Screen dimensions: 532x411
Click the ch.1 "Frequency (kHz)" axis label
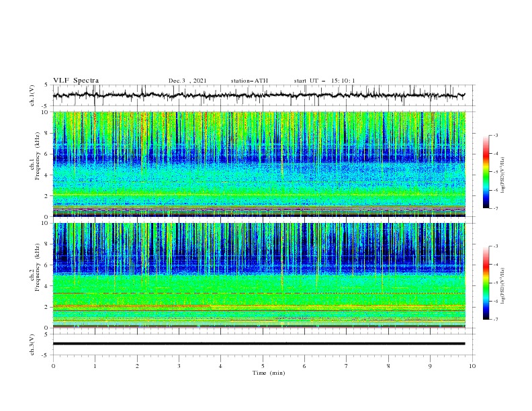point(38,156)
